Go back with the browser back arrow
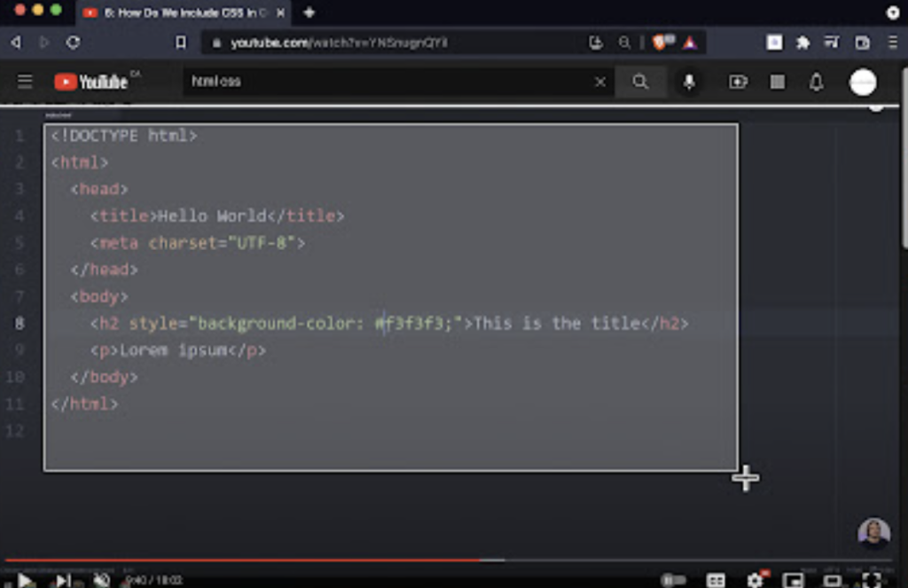908x588 pixels. tap(16, 43)
